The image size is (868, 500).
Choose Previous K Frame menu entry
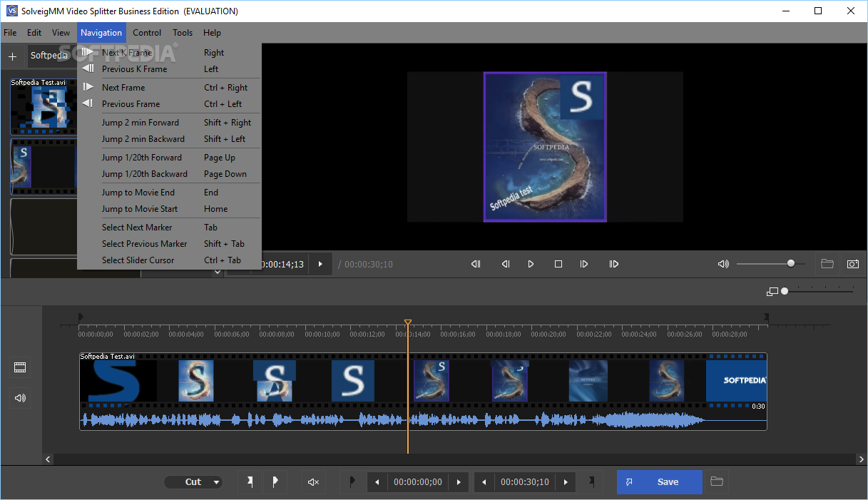pos(170,69)
